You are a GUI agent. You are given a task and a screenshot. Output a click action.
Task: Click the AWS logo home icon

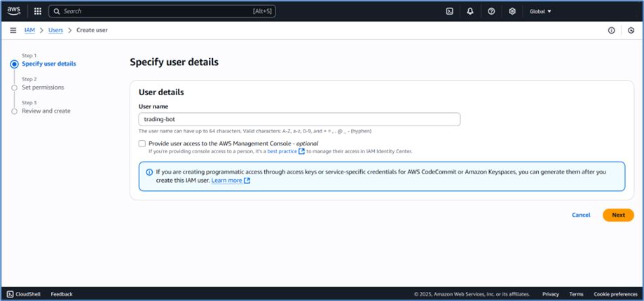pos(14,11)
